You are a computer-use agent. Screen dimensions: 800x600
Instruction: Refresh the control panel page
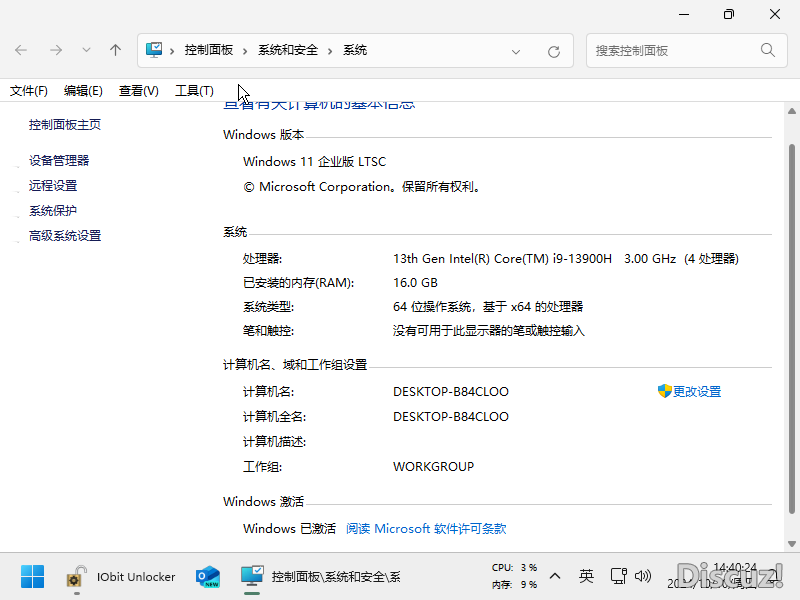(554, 51)
